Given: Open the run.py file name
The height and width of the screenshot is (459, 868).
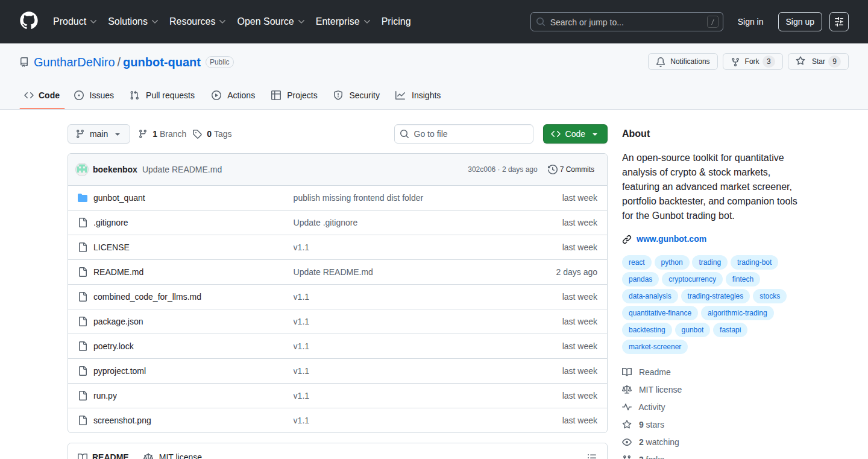Looking at the screenshot, I should click(105, 396).
